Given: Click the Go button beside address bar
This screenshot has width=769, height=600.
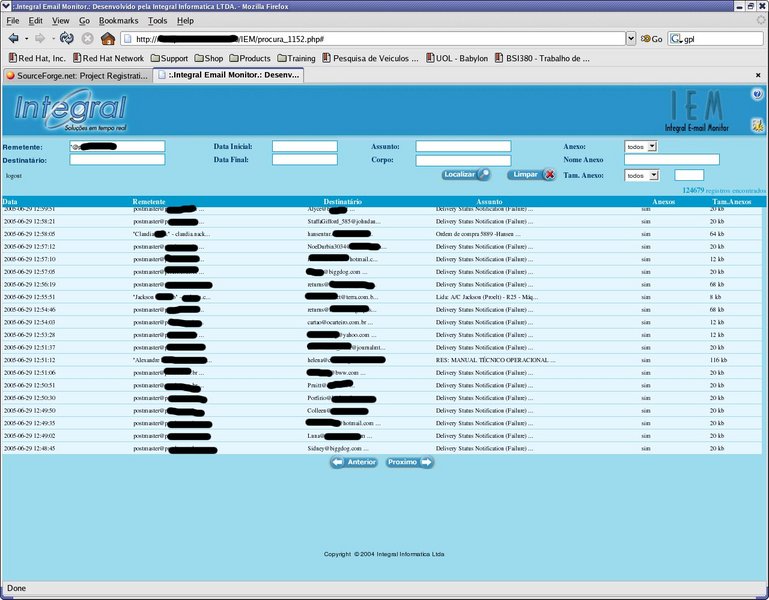Looking at the screenshot, I should pos(652,39).
